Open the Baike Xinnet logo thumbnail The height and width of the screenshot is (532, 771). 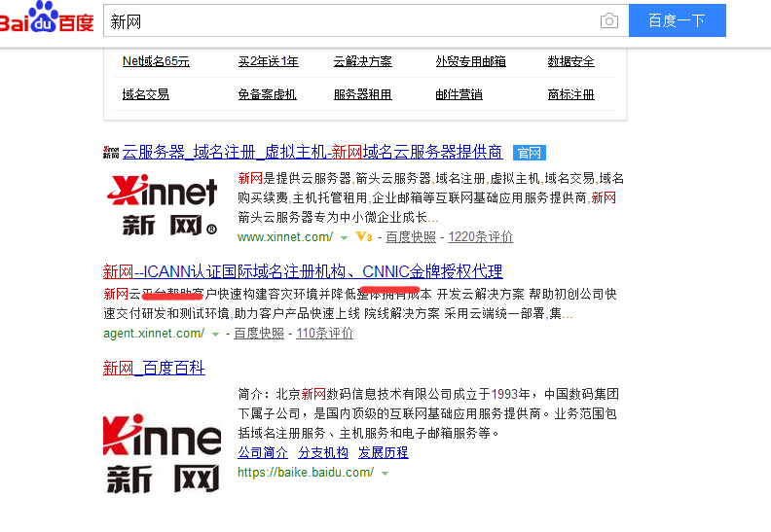click(x=163, y=453)
